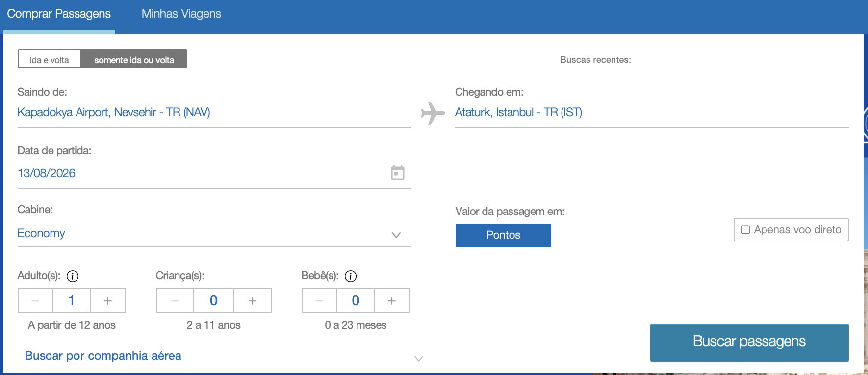Decrease the adult count with minus

pyautogui.click(x=35, y=300)
